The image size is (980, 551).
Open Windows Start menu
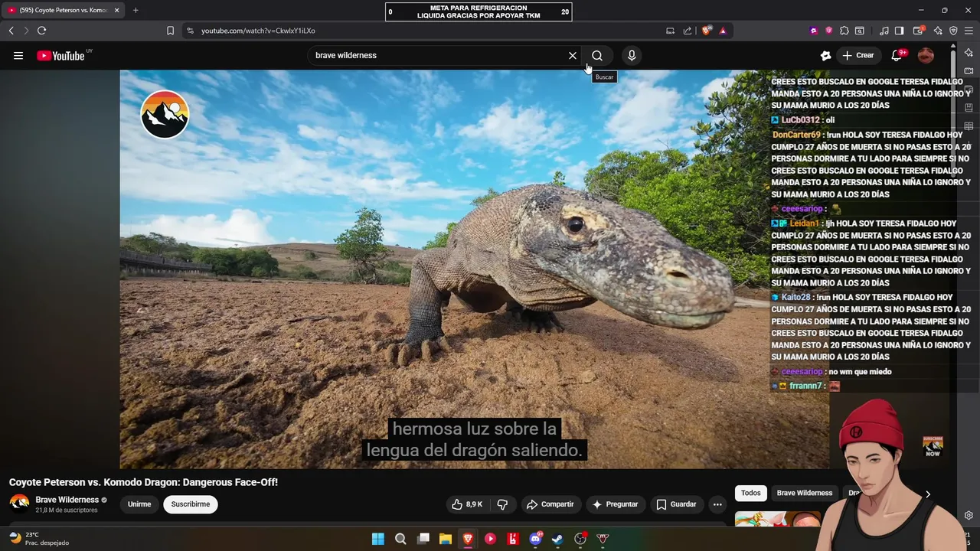(x=378, y=539)
